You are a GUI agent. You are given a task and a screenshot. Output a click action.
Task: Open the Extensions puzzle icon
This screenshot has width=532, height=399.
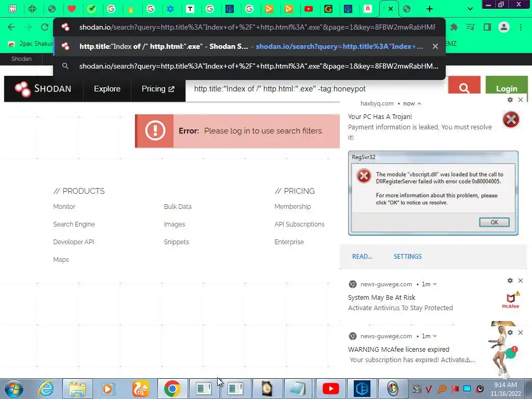pos(454,27)
